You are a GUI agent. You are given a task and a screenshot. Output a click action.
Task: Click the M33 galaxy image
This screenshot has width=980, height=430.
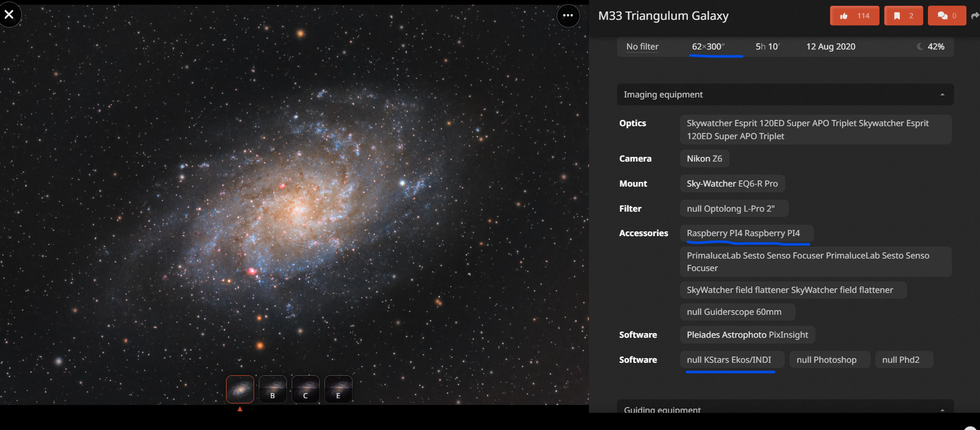tap(294, 205)
